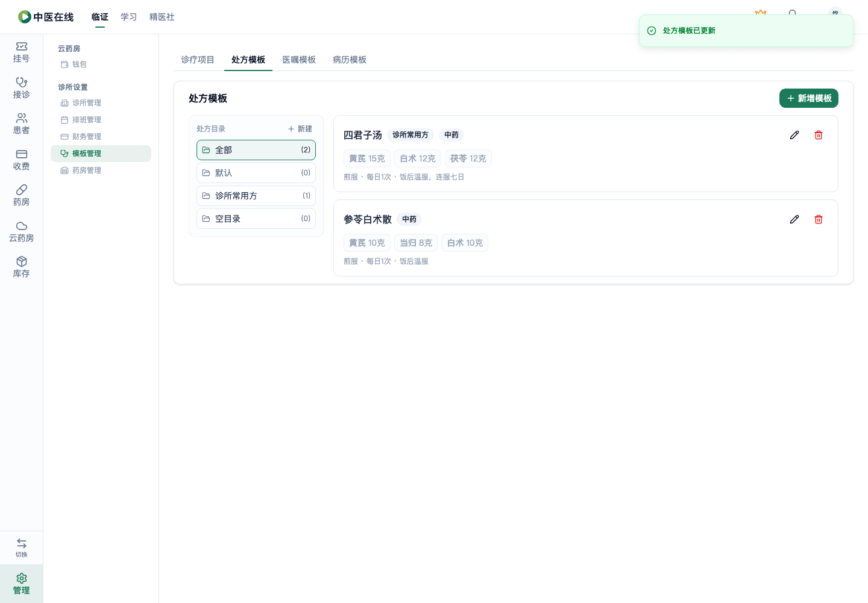Click the 新增模板 button

tap(809, 98)
